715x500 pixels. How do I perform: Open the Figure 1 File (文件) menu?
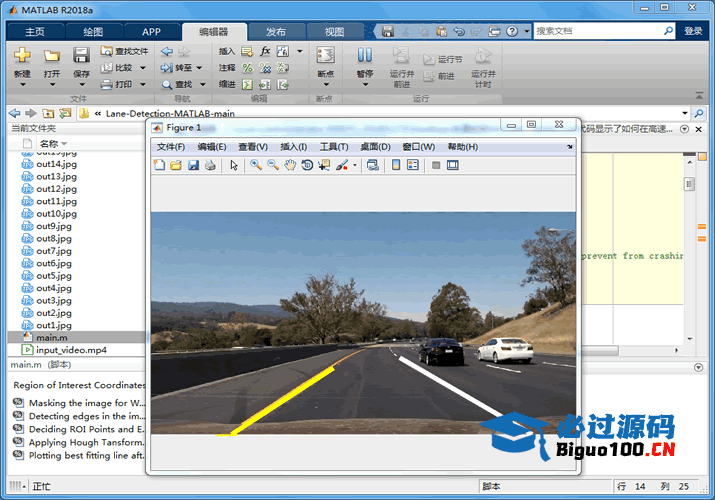(171, 147)
